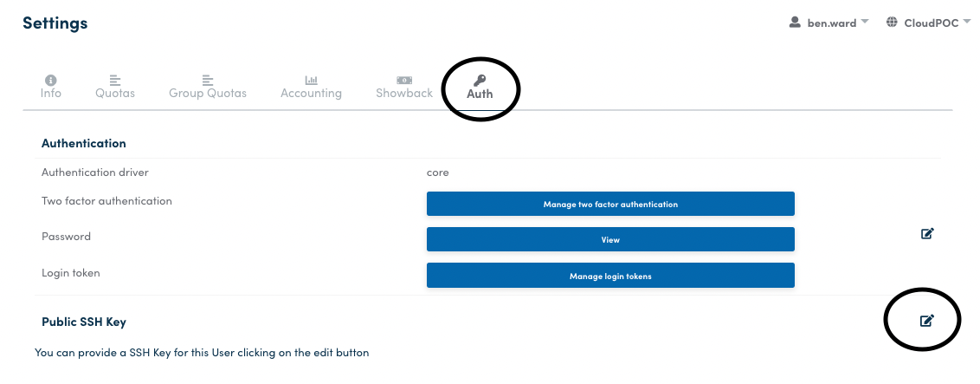Viewport: 980px width, 384px height.
Task: Click the Auth tab key icon
Action: [480, 80]
